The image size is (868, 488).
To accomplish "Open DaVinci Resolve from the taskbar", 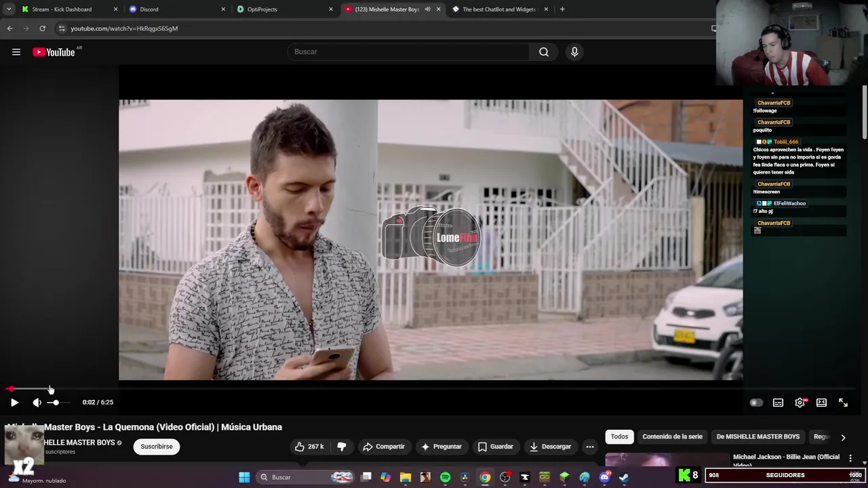I will click(465, 477).
